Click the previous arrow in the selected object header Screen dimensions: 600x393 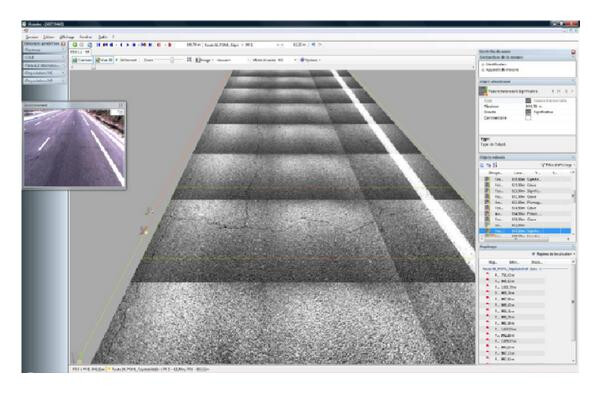click(x=553, y=91)
